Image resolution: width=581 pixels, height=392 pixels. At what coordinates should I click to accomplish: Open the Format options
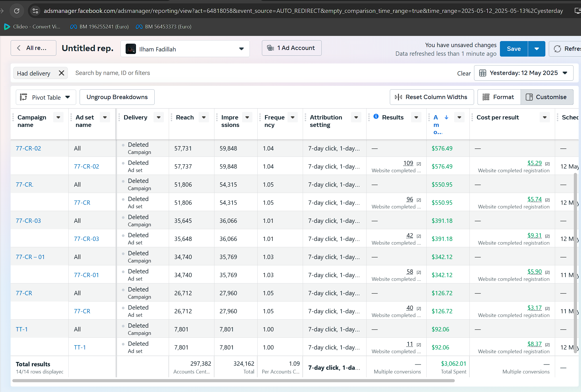pos(499,97)
